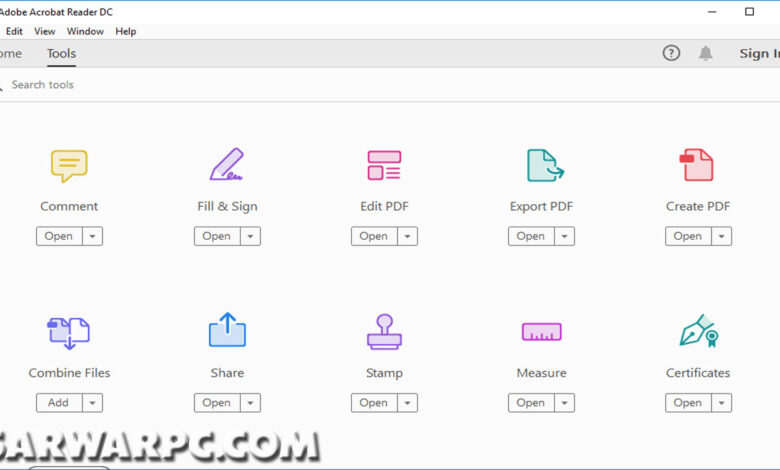
Task: Click the Stamp label text
Action: (384, 373)
